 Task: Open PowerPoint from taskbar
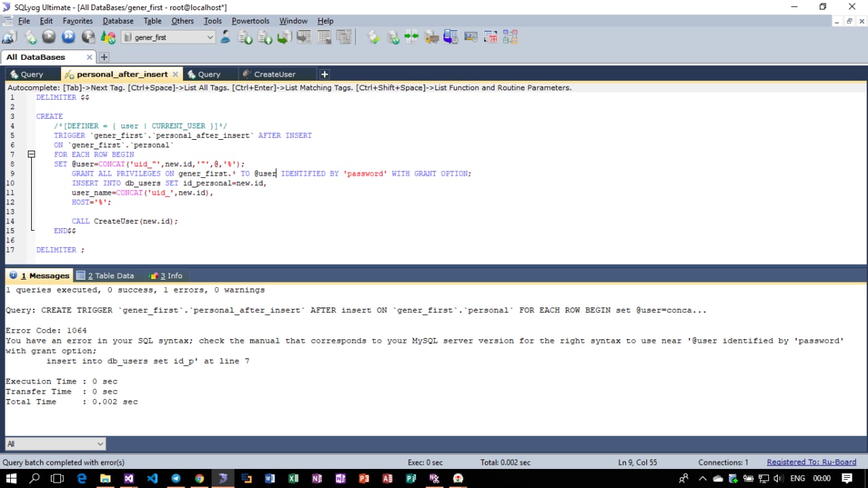[363, 478]
